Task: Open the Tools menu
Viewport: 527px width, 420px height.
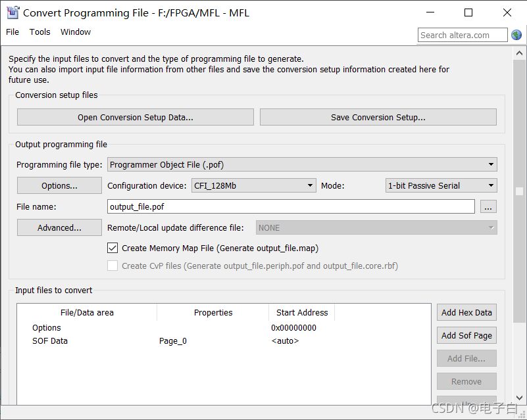Action: 39,32
